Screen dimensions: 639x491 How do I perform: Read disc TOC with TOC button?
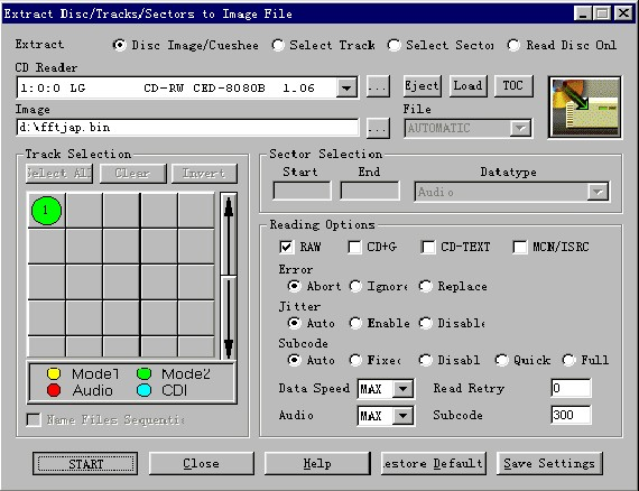coord(513,86)
